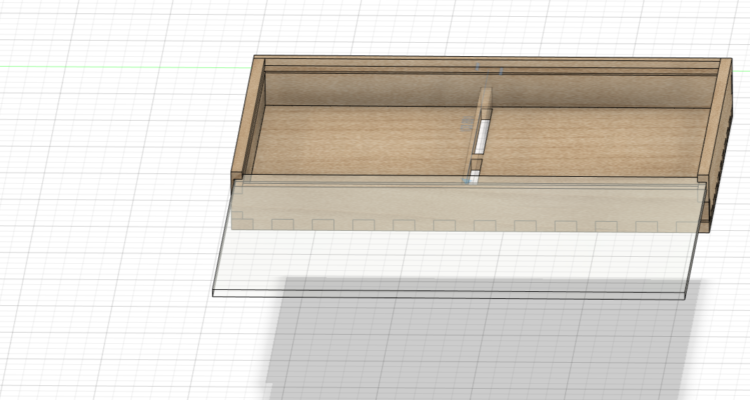
Task: Click the long white slot in the divider
Action: tap(482, 136)
